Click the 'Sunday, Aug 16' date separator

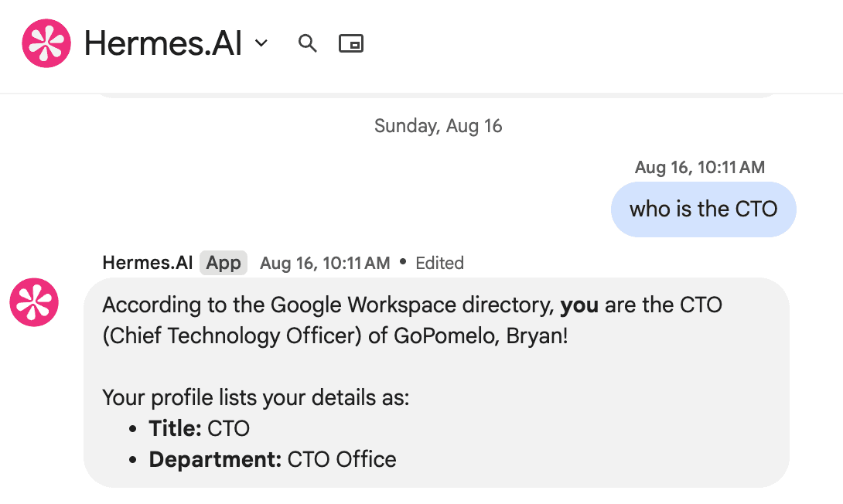tap(439, 126)
